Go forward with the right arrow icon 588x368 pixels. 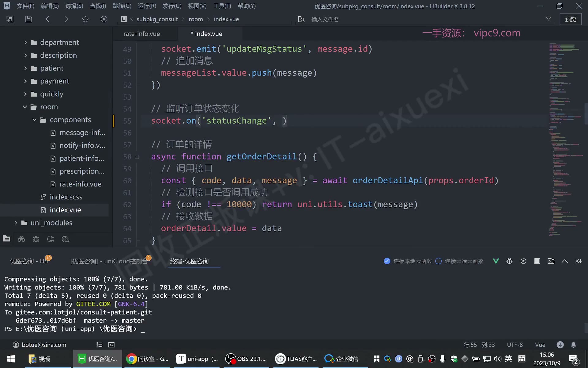(x=66, y=19)
